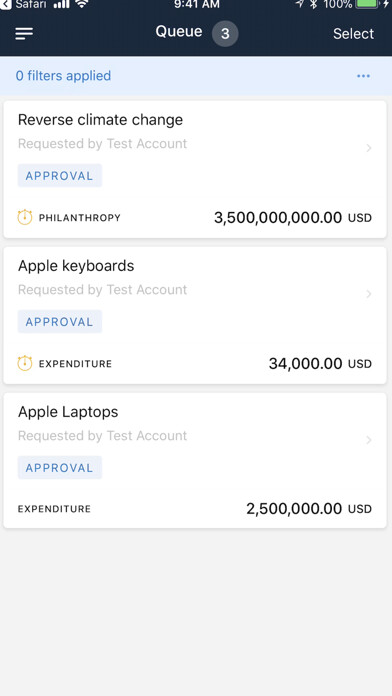
Task: Tap the Queue title in header
Action: (x=179, y=32)
